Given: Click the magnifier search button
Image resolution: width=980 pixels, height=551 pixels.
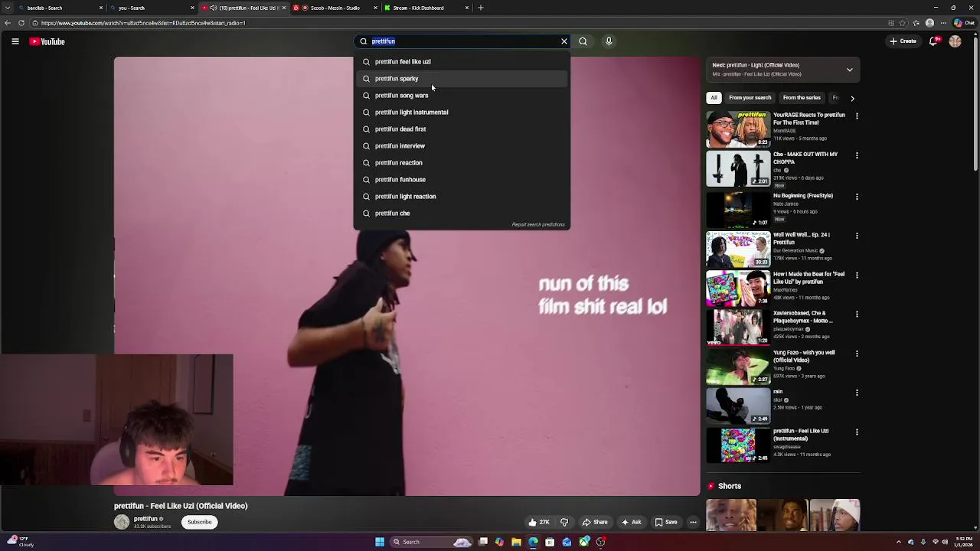Looking at the screenshot, I should [583, 41].
